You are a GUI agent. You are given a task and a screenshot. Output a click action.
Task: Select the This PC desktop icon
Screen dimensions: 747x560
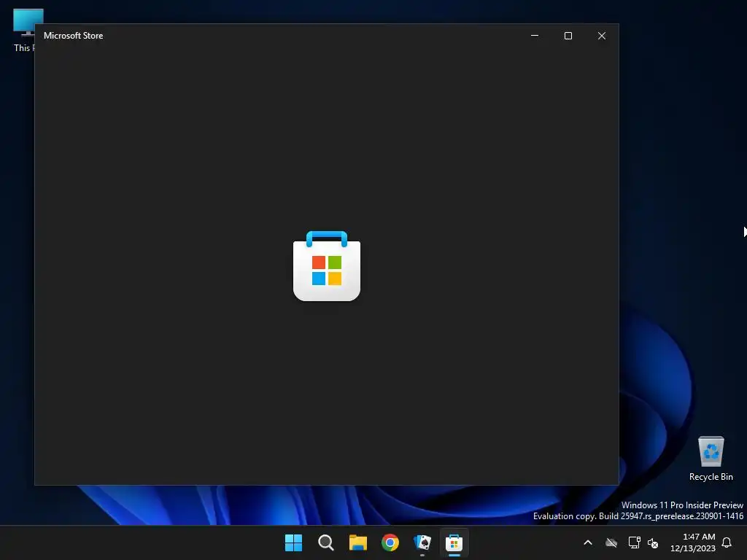point(24,31)
